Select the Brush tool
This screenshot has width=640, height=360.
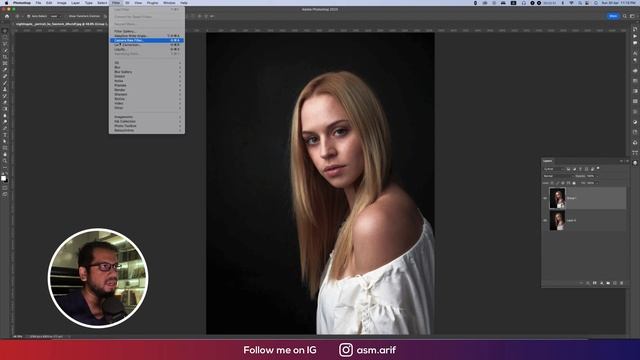(5, 83)
